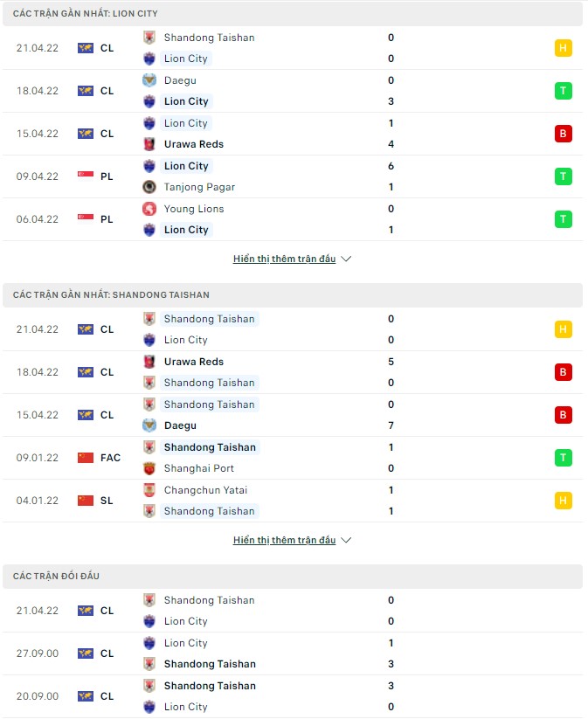Select the Shanghai Port team logo
Screen dimensions: 588x719
pos(149,468)
